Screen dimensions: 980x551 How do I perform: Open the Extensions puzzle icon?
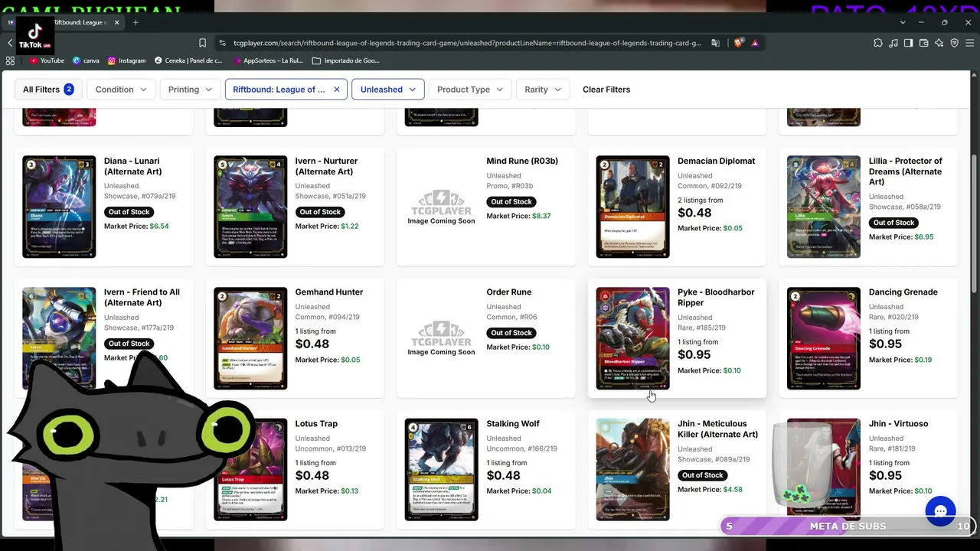[x=878, y=43]
